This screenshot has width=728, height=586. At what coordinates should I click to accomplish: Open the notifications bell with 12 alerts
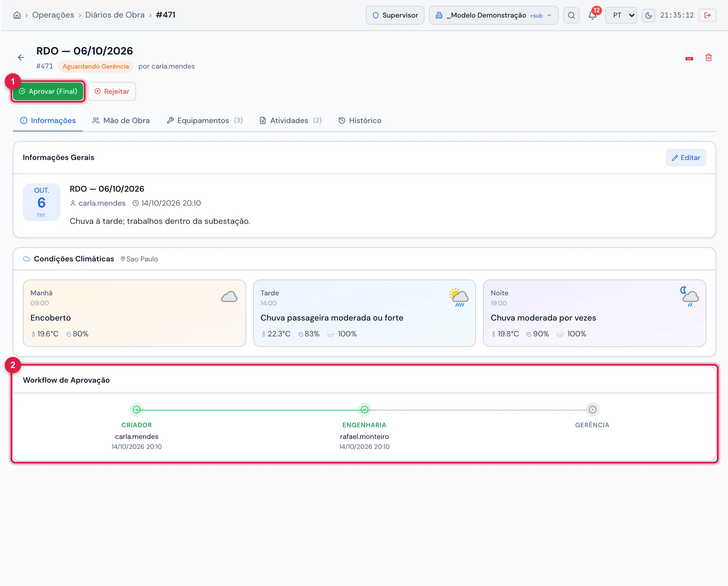pos(593,15)
